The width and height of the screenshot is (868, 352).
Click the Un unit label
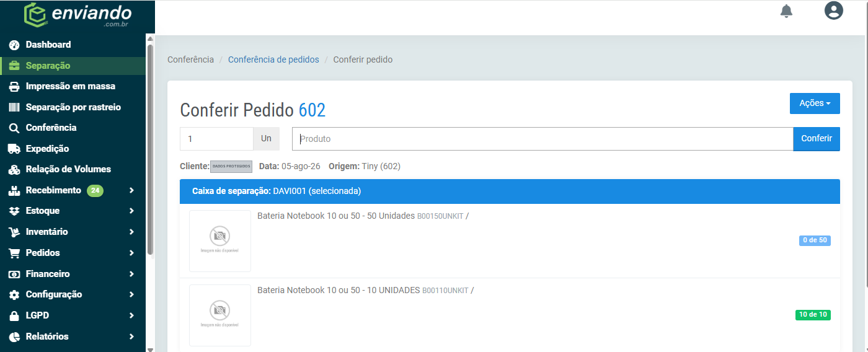[x=266, y=139]
